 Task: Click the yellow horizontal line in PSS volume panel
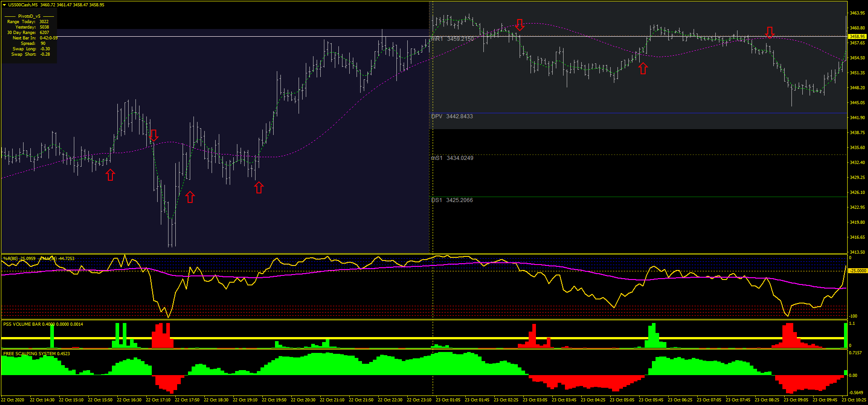coord(362,338)
